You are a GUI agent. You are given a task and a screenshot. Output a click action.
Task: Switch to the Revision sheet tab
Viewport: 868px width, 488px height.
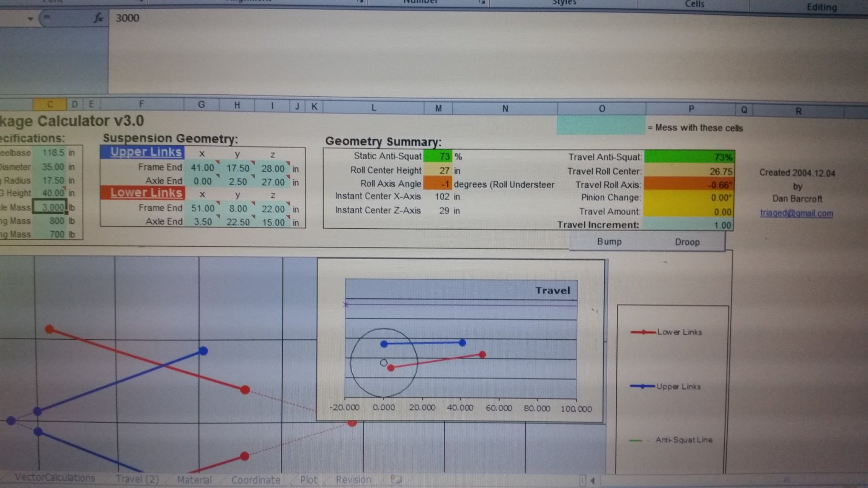(x=353, y=479)
